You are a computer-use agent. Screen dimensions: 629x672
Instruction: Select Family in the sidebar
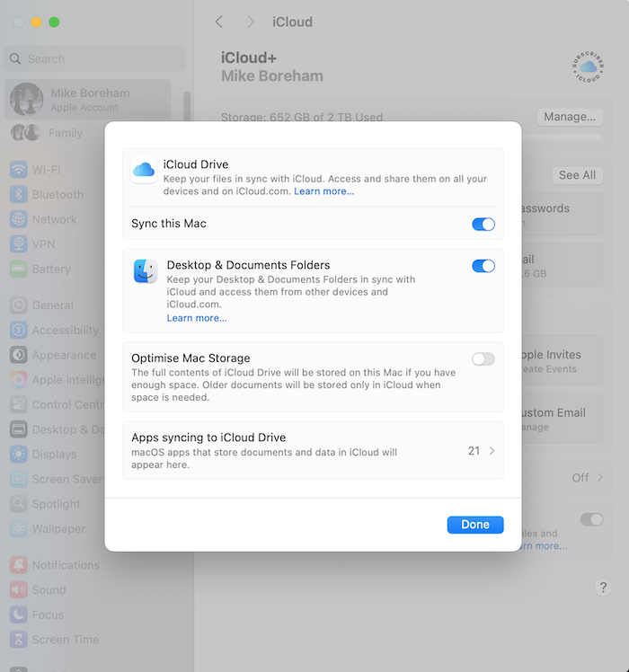[x=66, y=133]
